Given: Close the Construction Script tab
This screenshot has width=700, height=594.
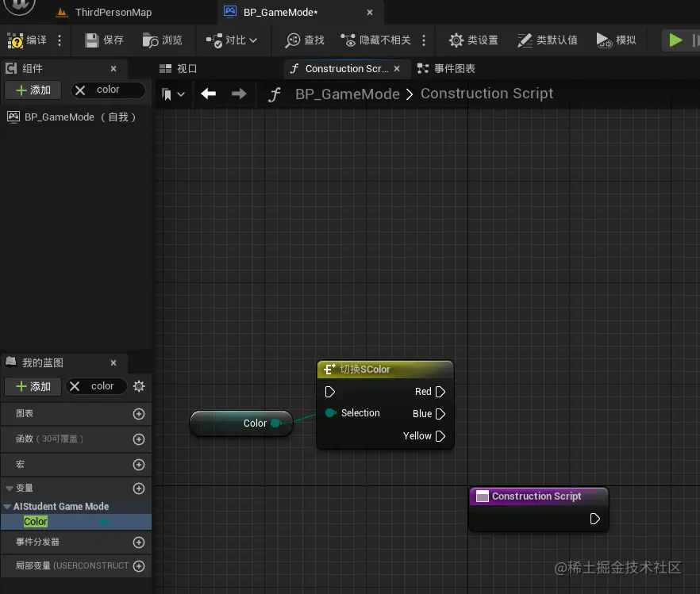Looking at the screenshot, I should coord(397,69).
